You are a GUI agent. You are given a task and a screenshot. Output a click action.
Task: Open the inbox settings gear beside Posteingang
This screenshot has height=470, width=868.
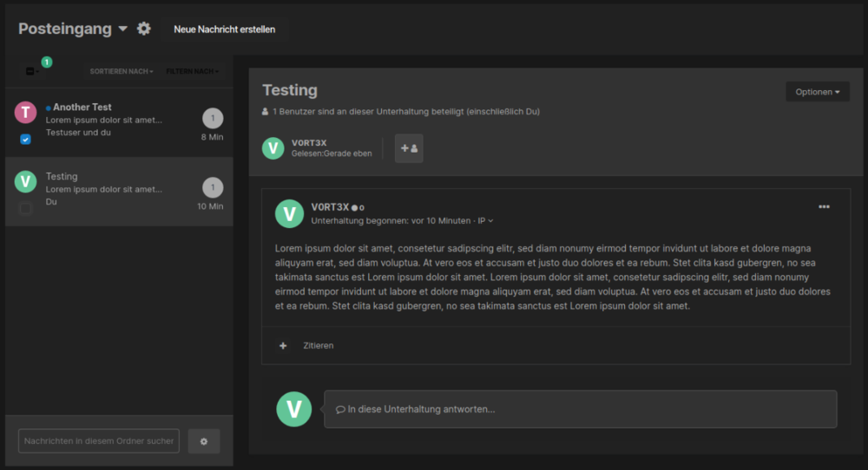144,29
